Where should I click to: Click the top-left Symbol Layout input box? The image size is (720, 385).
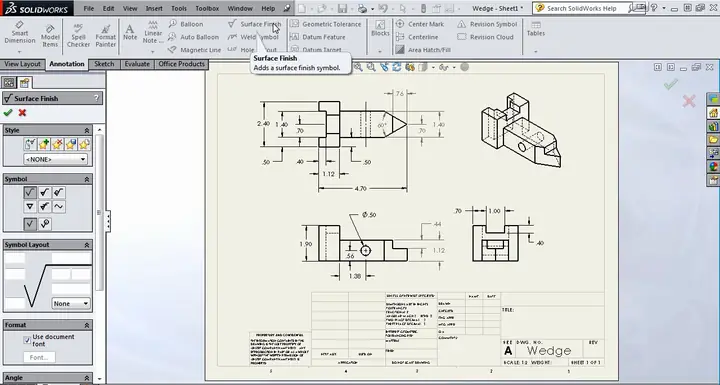pos(15,258)
